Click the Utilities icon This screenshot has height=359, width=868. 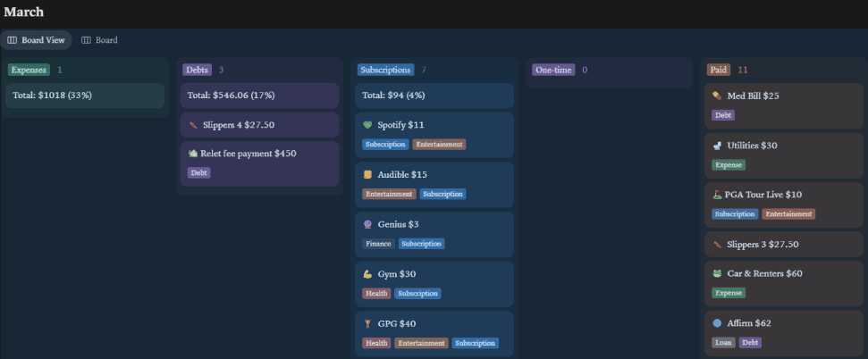(x=718, y=146)
